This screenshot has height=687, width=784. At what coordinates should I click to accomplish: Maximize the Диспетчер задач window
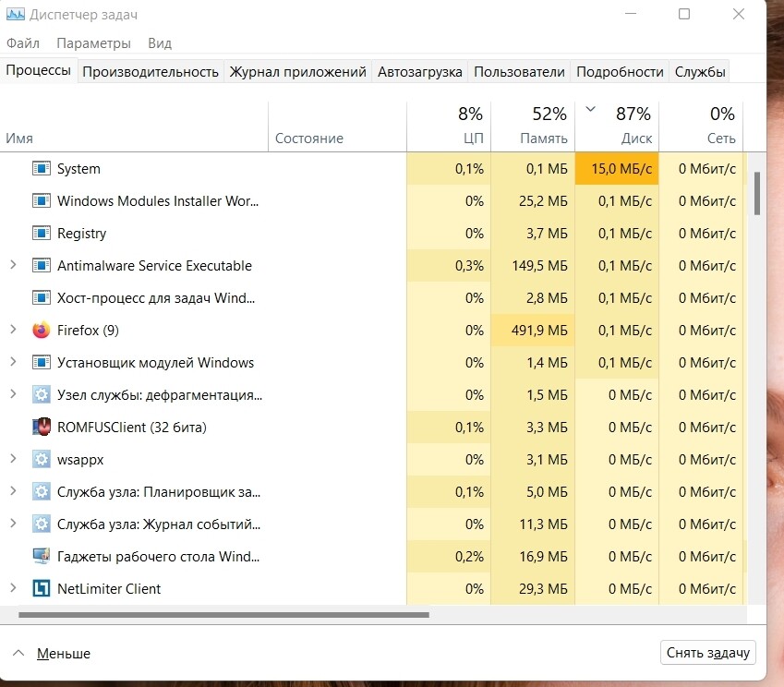(684, 14)
